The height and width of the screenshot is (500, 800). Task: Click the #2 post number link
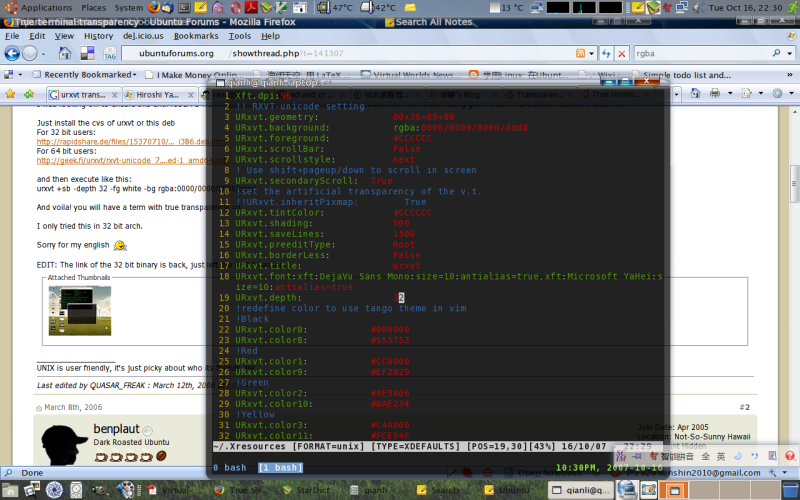pos(744,407)
